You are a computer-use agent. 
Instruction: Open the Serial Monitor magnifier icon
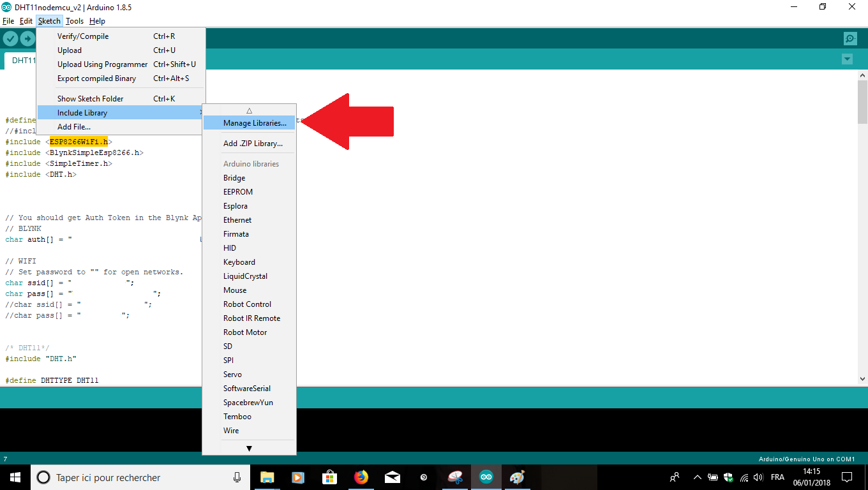pos(850,39)
